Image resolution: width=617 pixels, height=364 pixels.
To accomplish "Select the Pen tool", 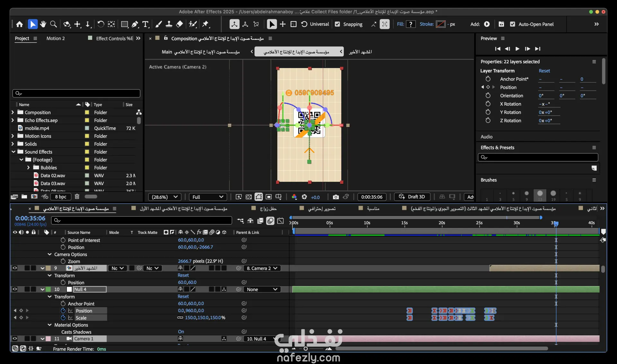I will pos(135,24).
